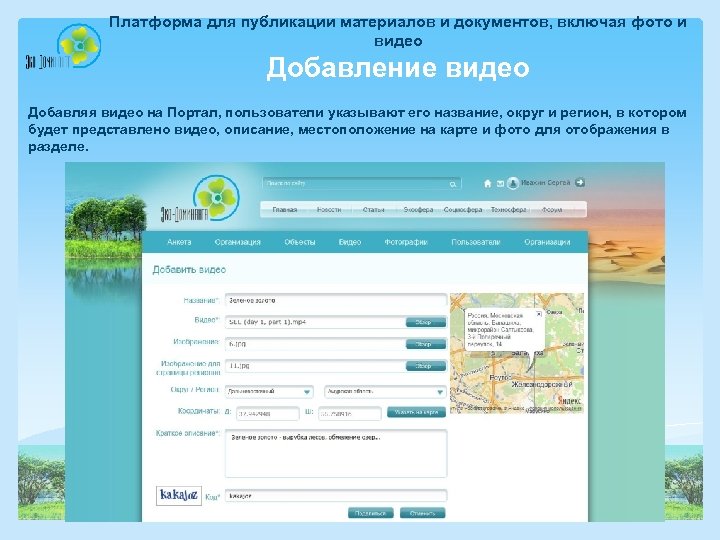This screenshot has width=720, height=540.
Task: Open the Форум menu item
Action: 551,209
